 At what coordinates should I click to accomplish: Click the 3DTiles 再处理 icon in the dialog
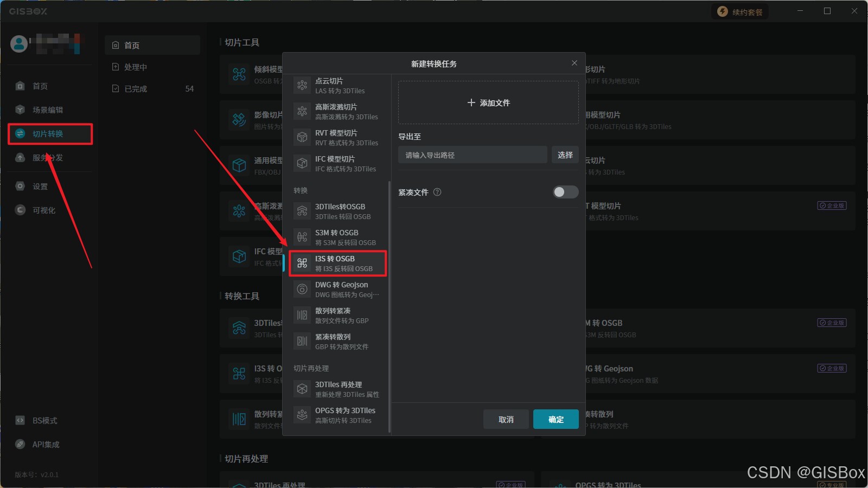(302, 389)
